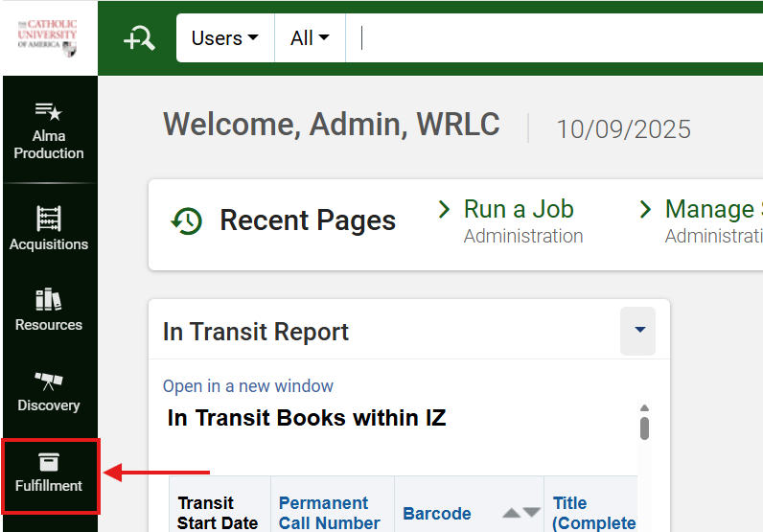Open the Discovery telescope icon
The width and height of the screenshot is (763, 532).
click(48, 381)
